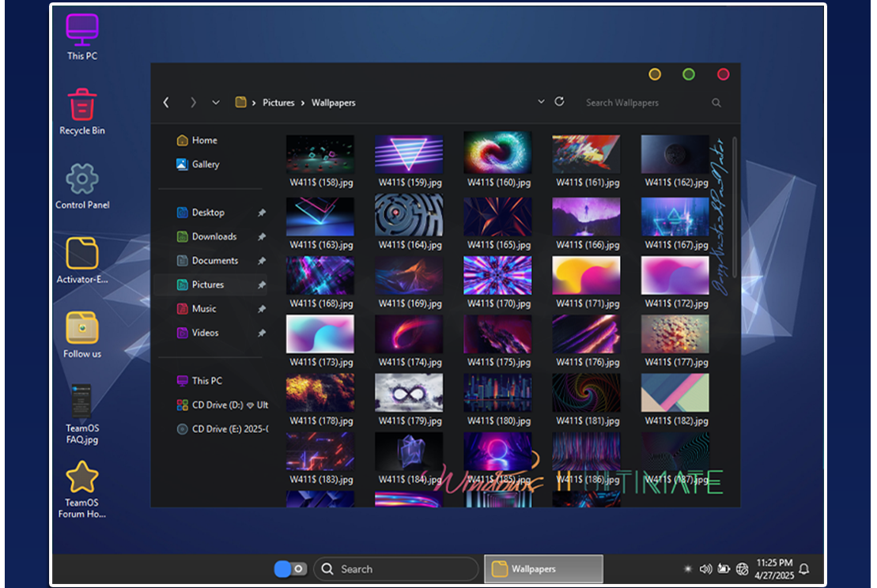Select This PC desktop icon
The height and width of the screenshot is (588, 877).
click(82, 30)
